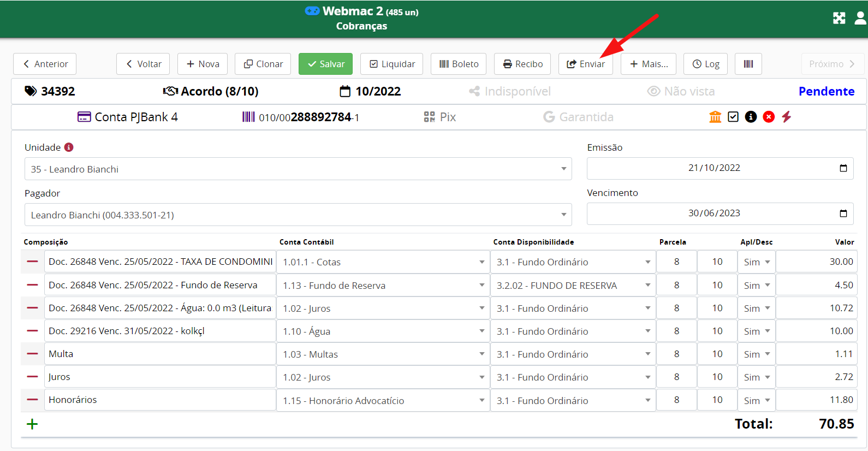Click the checkbox icon beside the bank icon
Image resolution: width=868 pixels, height=451 pixels.
point(733,117)
